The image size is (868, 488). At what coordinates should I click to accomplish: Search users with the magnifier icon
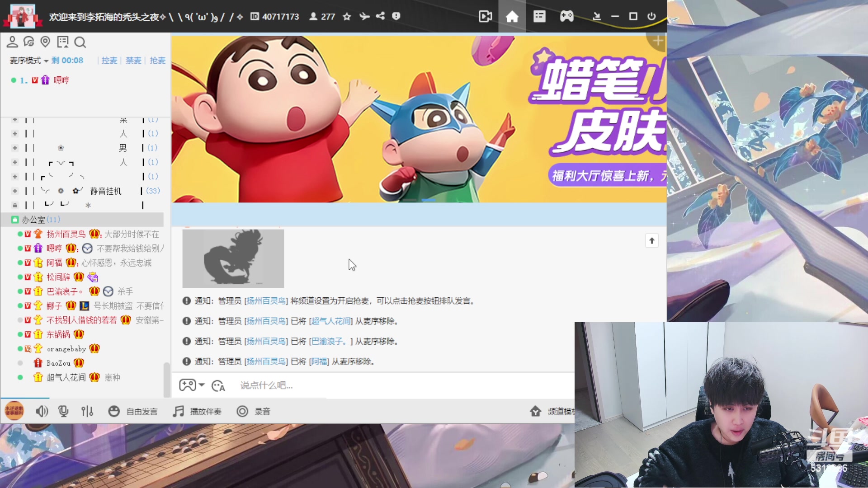pos(80,42)
